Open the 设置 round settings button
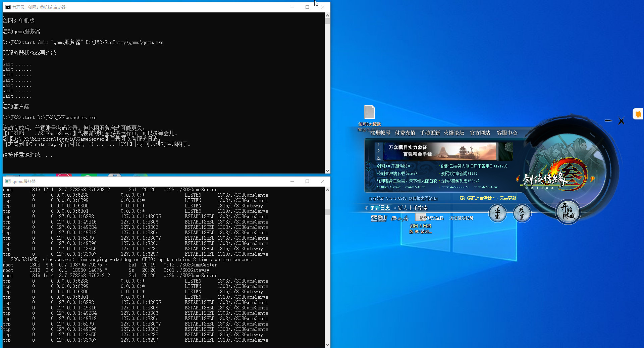This screenshot has width=644, height=348. (x=522, y=213)
